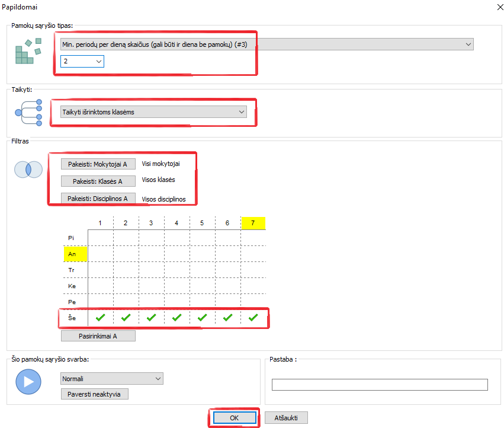Click the Pastaba text input field
The image size is (504, 428).
379,385
